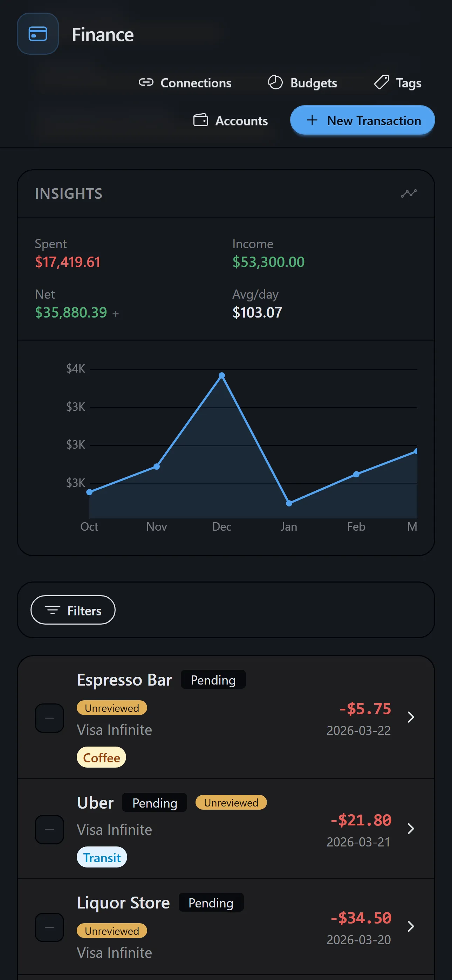Click the New Transaction button
452x980 pixels.
coord(362,120)
